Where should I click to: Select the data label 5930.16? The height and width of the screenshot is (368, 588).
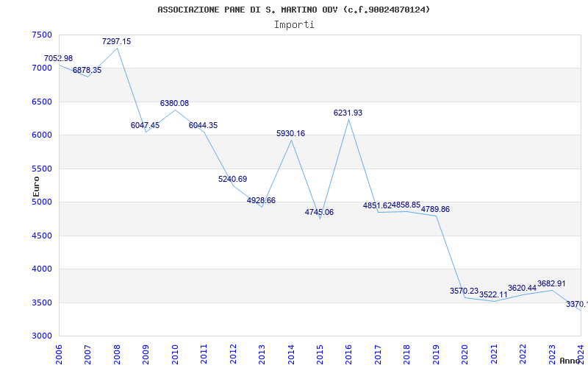[290, 133]
